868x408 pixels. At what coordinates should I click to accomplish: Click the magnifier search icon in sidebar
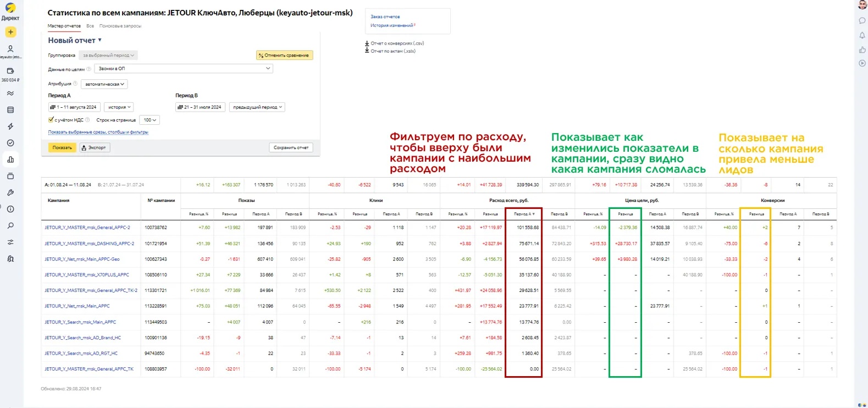click(x=10, y=225)
